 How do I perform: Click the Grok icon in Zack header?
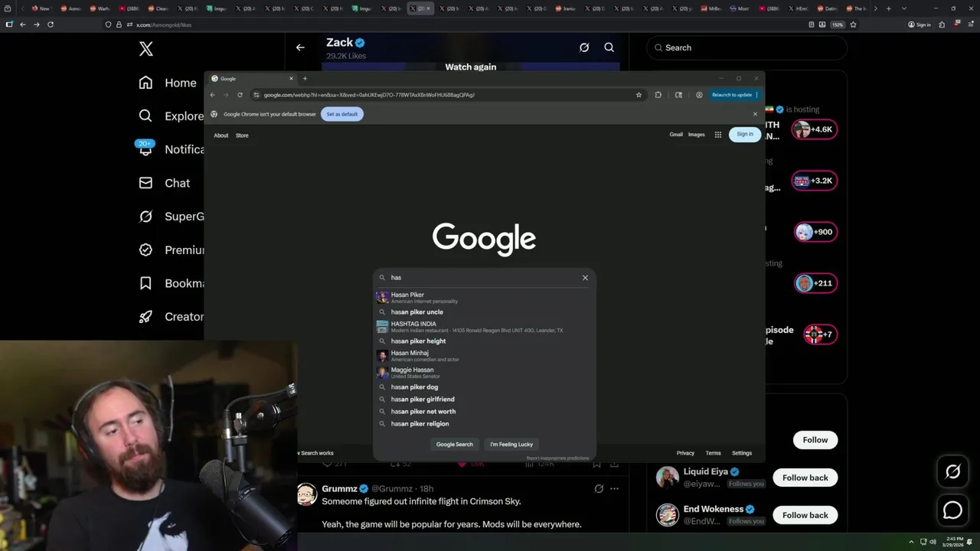tap(584, 47)
